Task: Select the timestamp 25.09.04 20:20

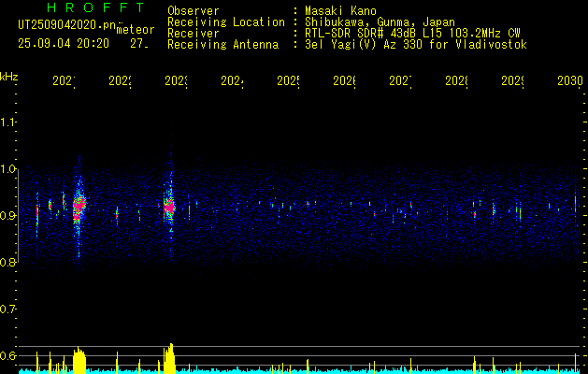Action: [x=64, y=44]
